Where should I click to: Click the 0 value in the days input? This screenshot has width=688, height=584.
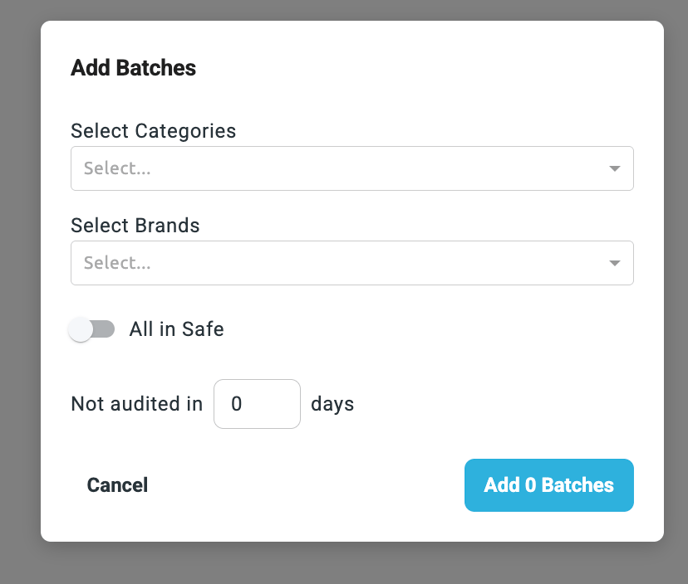(237, 404)
